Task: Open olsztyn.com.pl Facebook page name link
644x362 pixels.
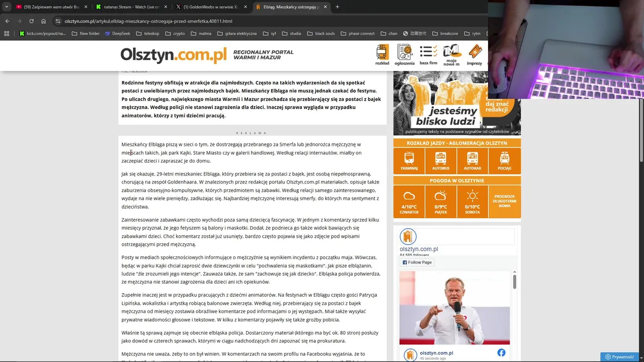Action: [419, 249]
